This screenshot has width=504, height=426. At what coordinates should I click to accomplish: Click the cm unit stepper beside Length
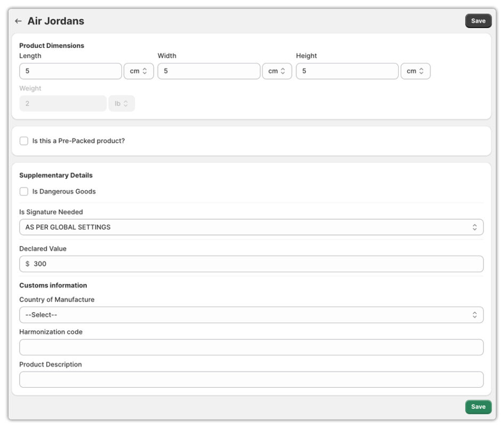coord(138,71)
